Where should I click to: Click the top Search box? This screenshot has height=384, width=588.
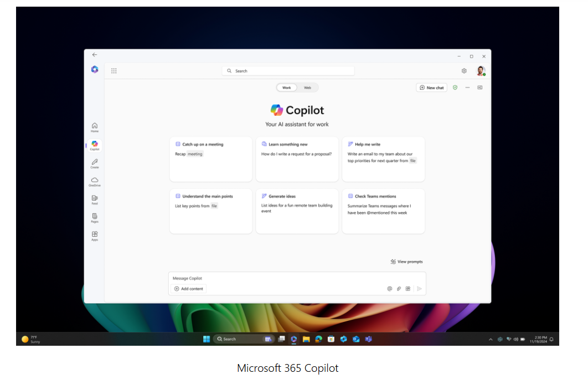[288, 71]
